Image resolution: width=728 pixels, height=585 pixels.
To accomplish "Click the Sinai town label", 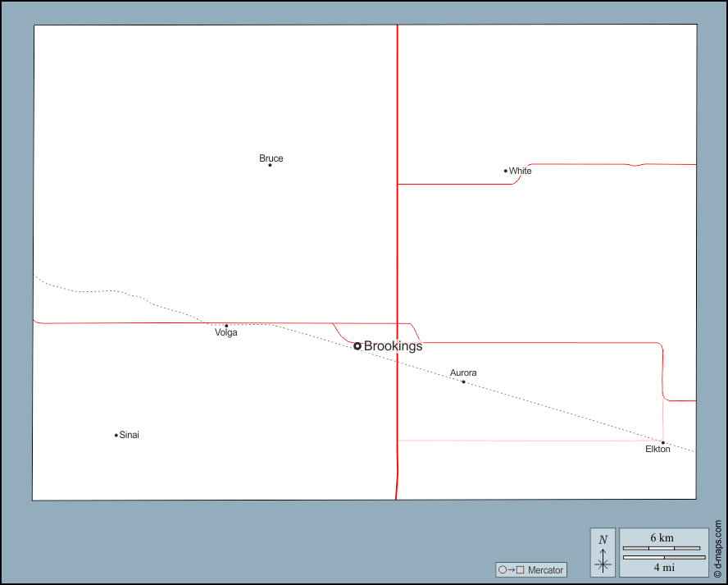I will pos(130,435).
